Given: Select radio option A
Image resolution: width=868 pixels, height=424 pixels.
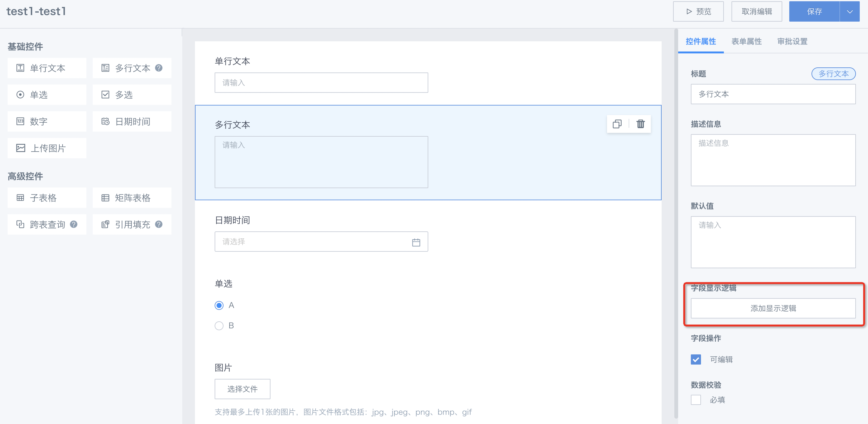Looking at the screenshot, I should click(219, 305).
